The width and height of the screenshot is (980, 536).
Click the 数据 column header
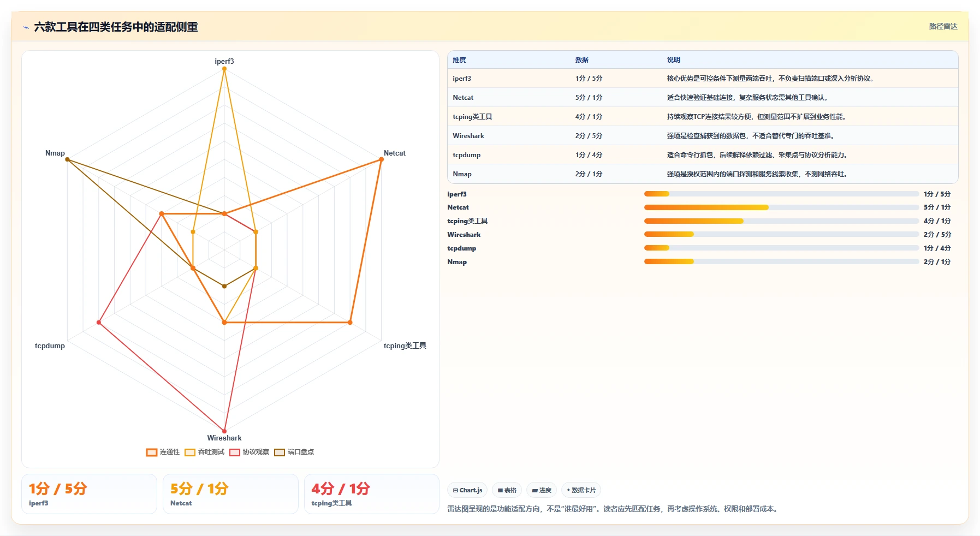point(581,60)
